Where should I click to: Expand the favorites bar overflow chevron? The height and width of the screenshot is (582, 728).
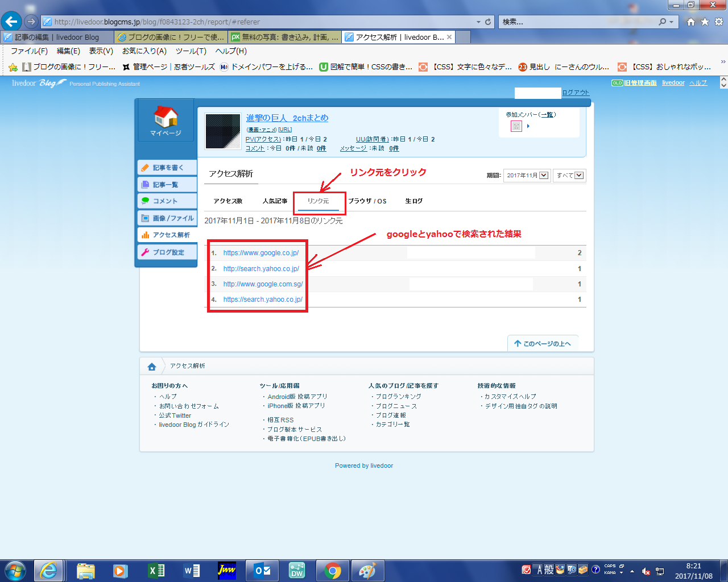723,62
